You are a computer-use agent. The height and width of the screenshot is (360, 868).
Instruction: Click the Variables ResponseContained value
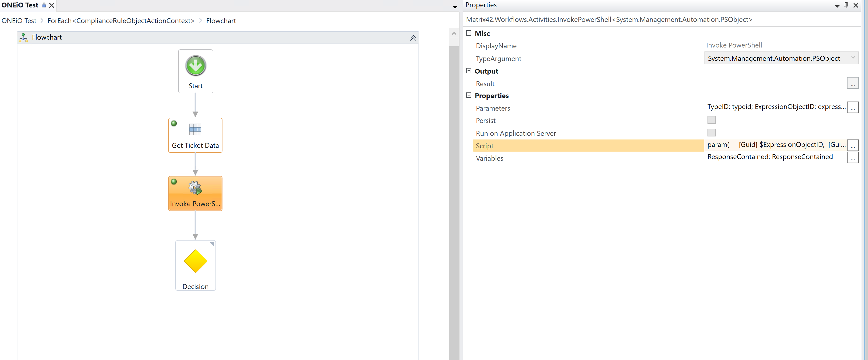(x=770, y=157)
